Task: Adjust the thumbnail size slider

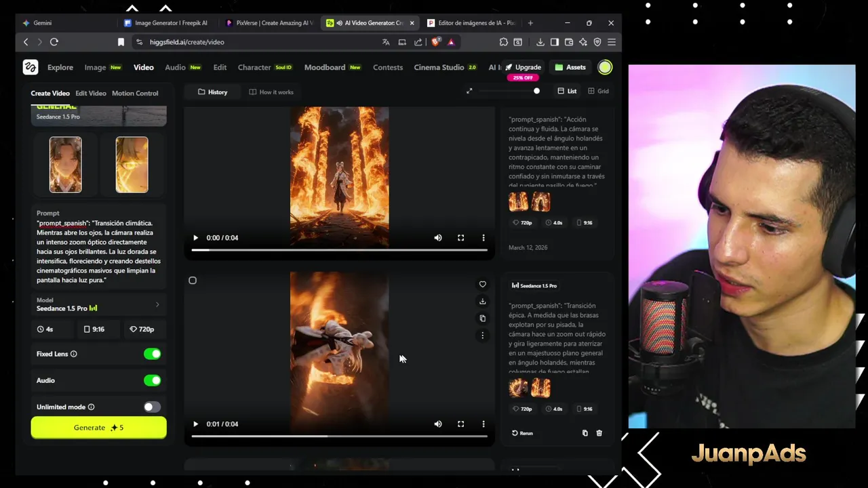Action: click(536, 91)
